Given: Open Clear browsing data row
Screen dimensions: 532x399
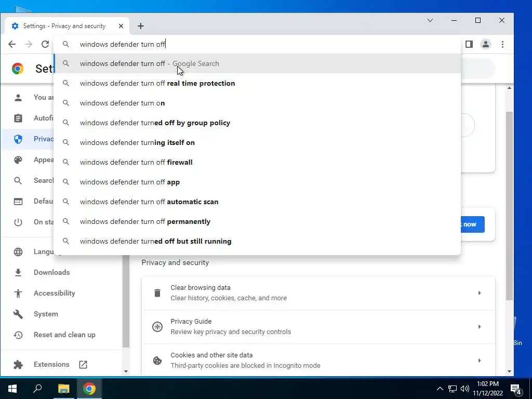Looking at the screenshot, I should coord(318,293).
